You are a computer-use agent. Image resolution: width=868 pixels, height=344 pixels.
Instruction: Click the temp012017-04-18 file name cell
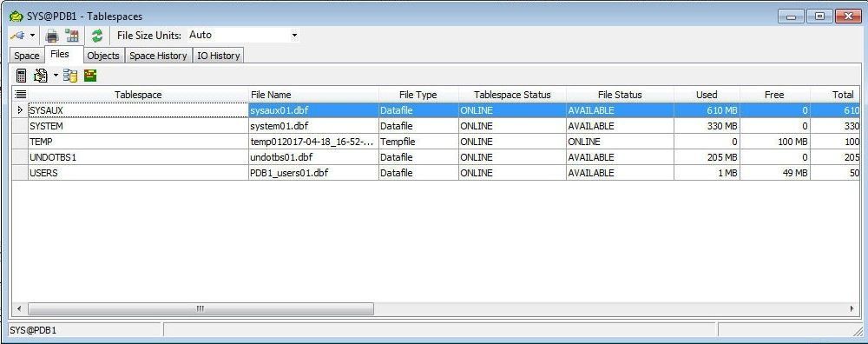tap(313, 142)
